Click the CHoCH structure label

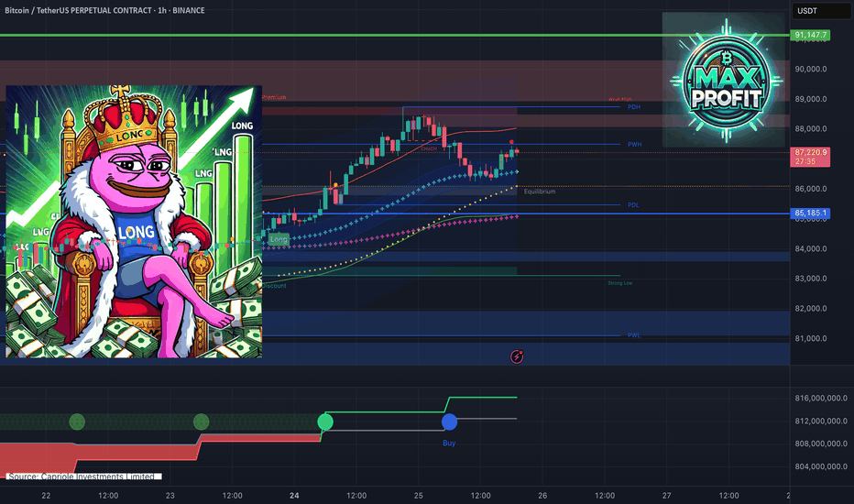[x=429, y=148]
